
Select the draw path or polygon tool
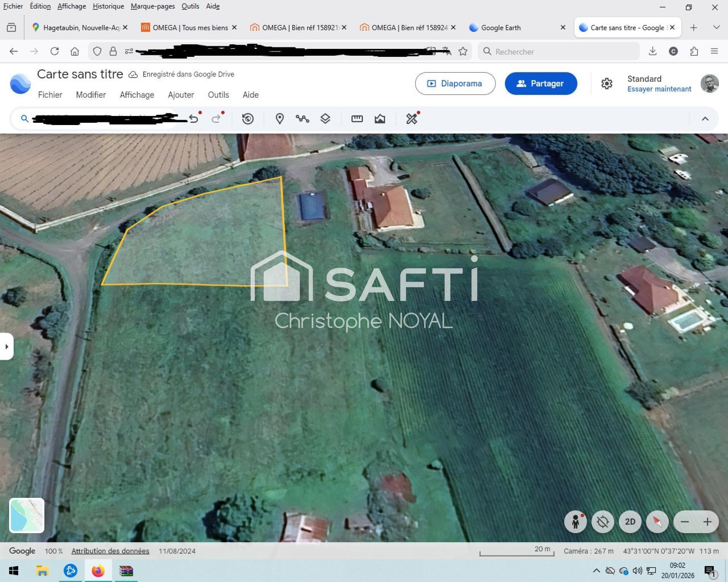coord(302,119)
